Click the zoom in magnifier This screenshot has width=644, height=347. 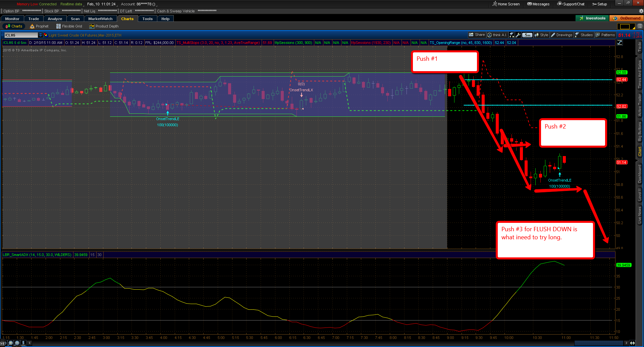tap(11, 343)
